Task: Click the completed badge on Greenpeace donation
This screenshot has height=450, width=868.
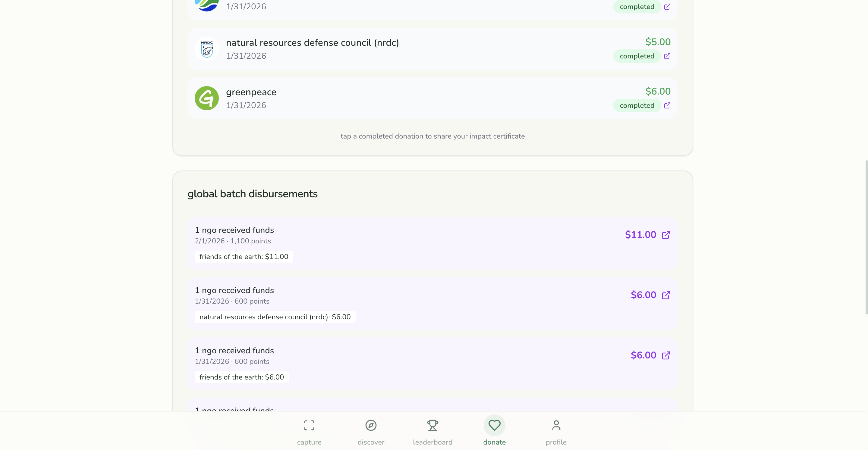Action: tap(637, 105)
